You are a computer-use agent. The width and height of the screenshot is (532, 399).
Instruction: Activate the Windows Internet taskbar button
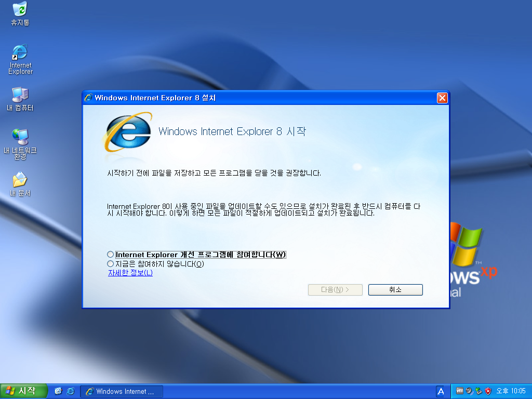click(122, 392)
